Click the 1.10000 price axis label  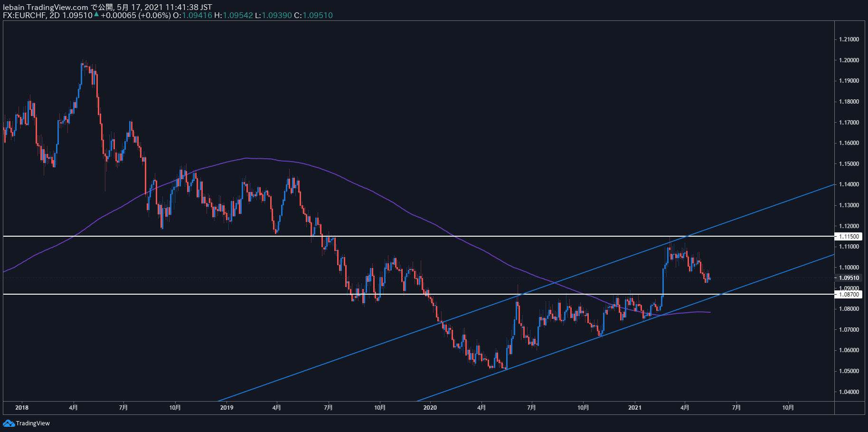point(849,267)
